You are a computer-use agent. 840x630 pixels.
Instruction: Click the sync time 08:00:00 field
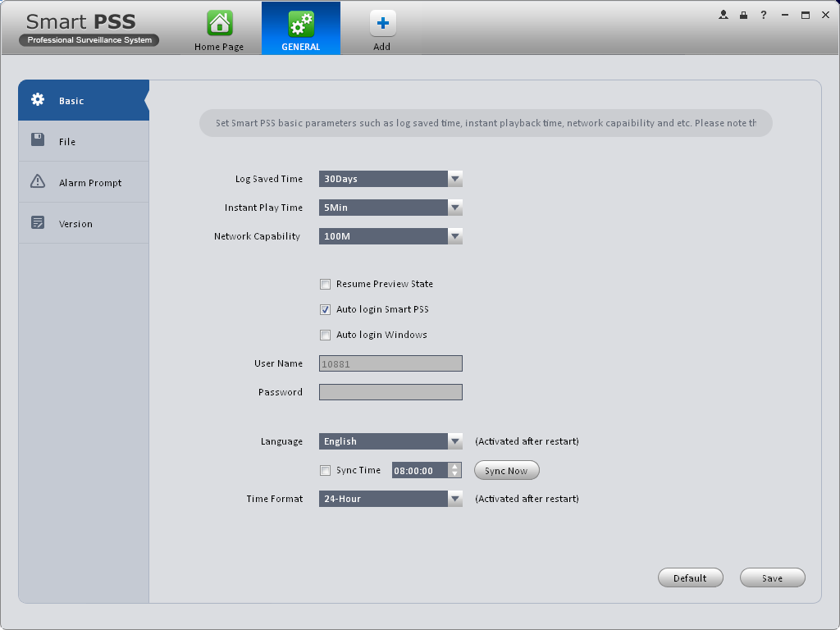point(420,470)
